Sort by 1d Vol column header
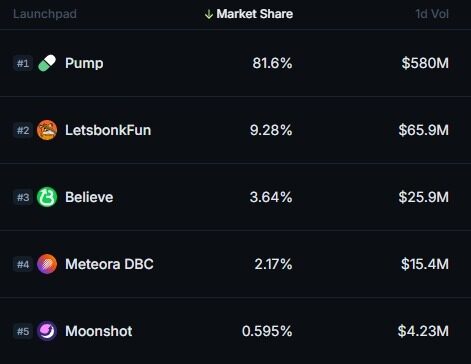 432,14
